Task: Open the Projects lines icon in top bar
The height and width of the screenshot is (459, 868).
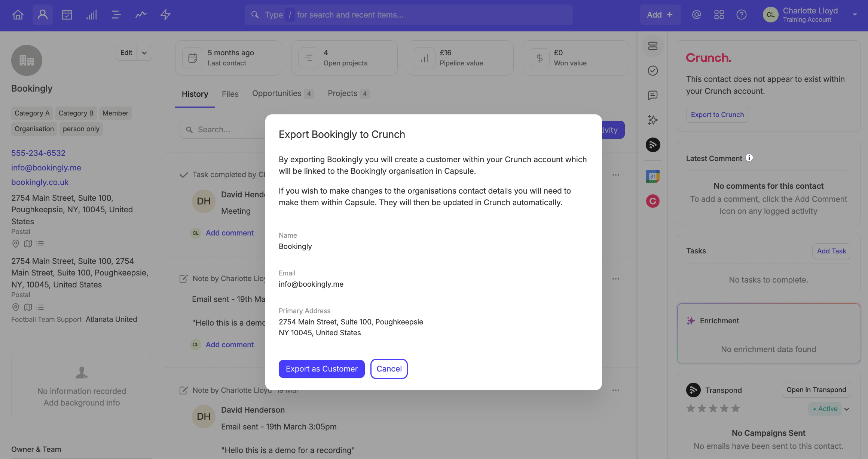Action: point(116,15)
